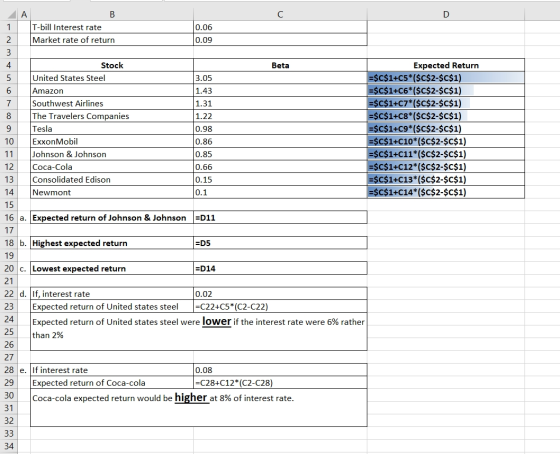This screenshot has height=454, width=560.
Task: Select Newmont expected return formula cell
Action: pos(446,192)
